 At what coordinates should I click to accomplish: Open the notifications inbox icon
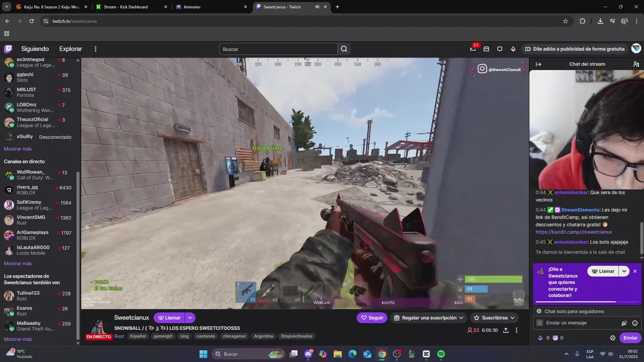point(486,49)
